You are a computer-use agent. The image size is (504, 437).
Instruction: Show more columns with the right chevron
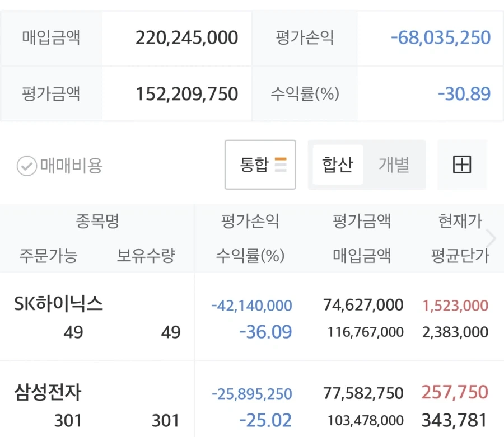click(x=491, y=238)
